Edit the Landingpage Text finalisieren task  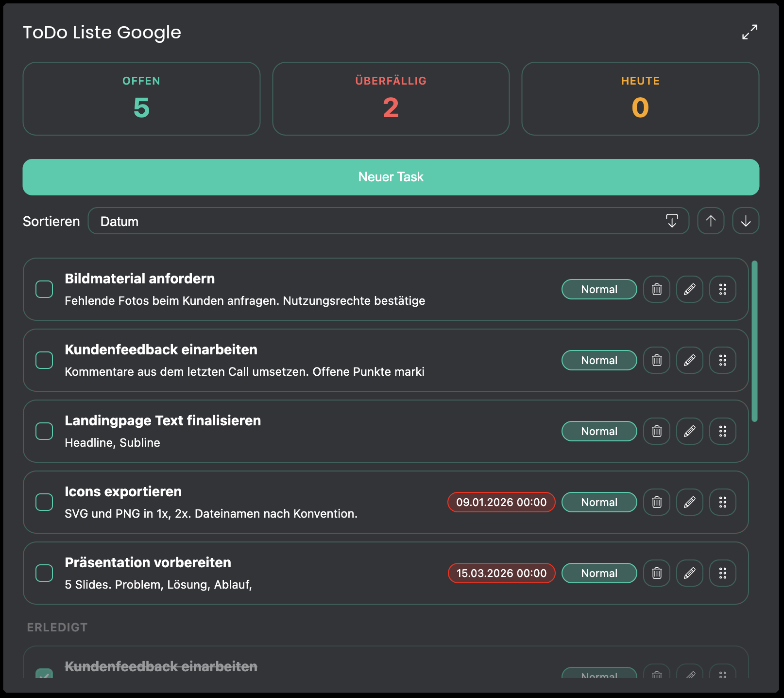pyautogui.click(x=690, y=431)
